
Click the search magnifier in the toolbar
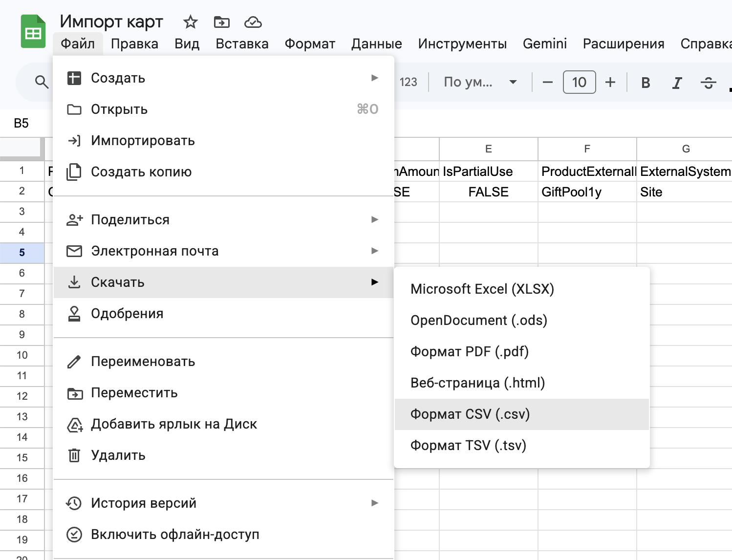click(42, 82)
